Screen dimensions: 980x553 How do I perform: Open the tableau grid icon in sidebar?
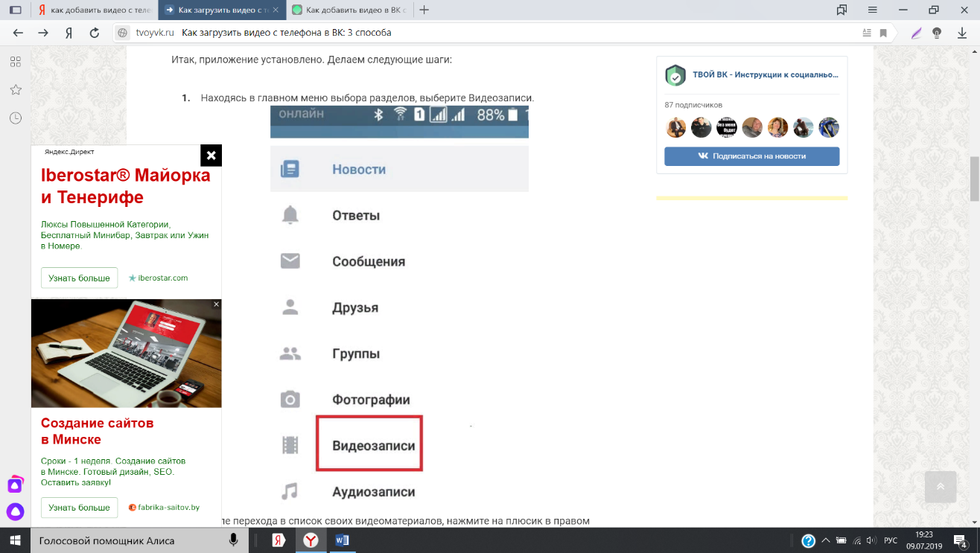tap(15, 62)
